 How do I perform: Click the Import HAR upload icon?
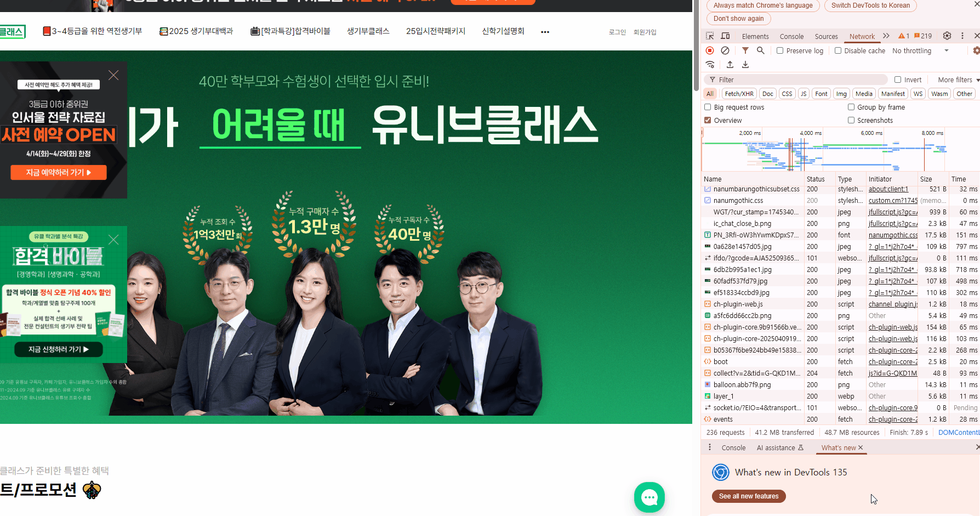[730, 65]
